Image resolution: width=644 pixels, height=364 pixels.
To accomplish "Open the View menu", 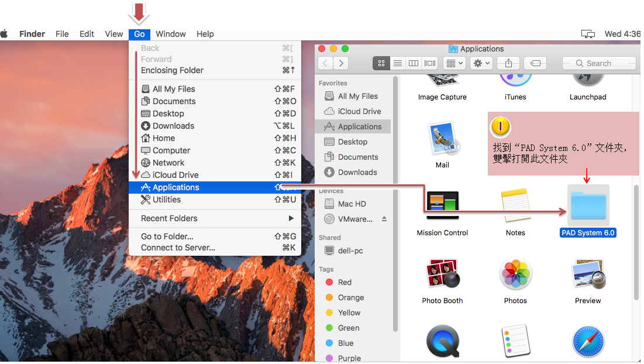I will [114, 34].
